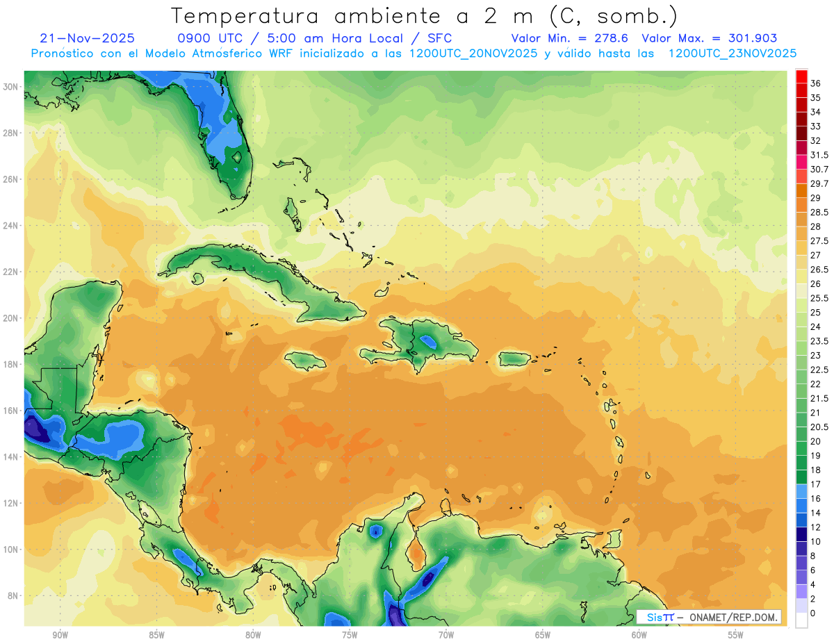The height and width of the screenshot is (644, 834).
Task: Click the '16' colorbar value
Action: click(815, 499)
